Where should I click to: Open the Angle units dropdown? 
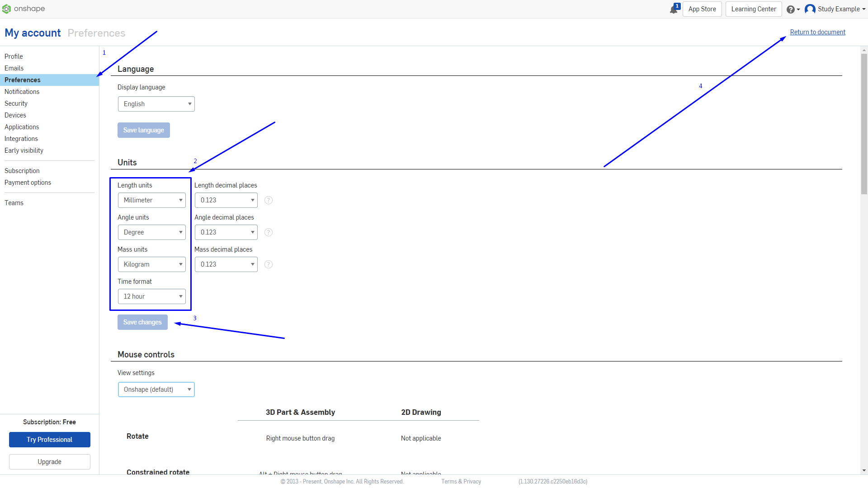point(152,232)
